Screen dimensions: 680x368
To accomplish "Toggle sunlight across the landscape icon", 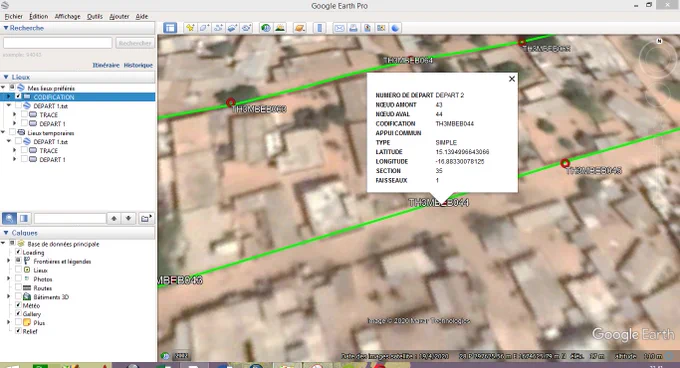I will pyautogui.click(x=280, y=28).
